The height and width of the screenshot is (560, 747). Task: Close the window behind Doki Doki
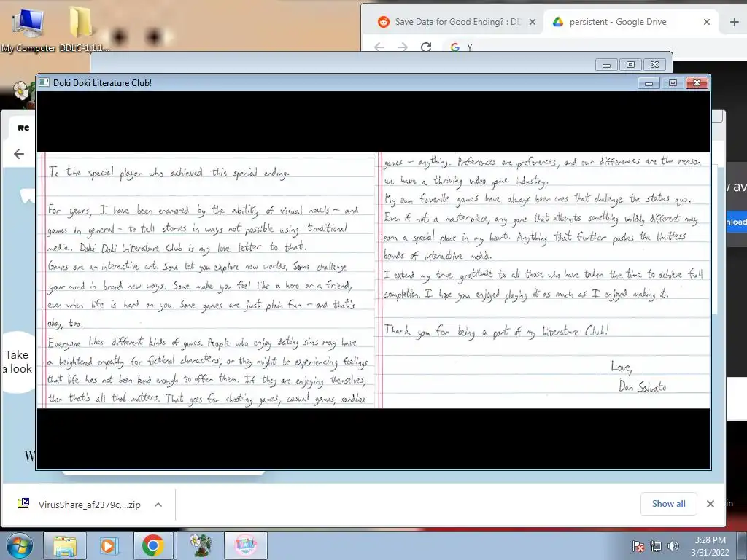654,65
